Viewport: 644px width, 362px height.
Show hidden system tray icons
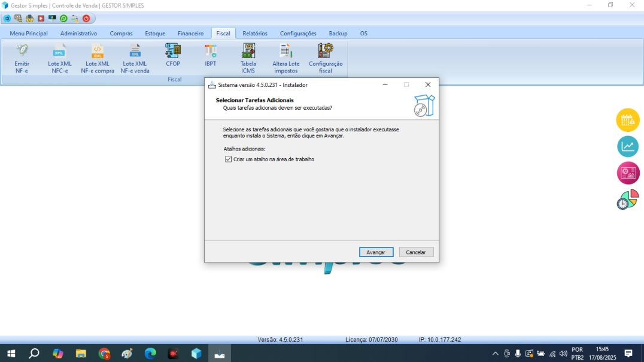tap(496, 354)
